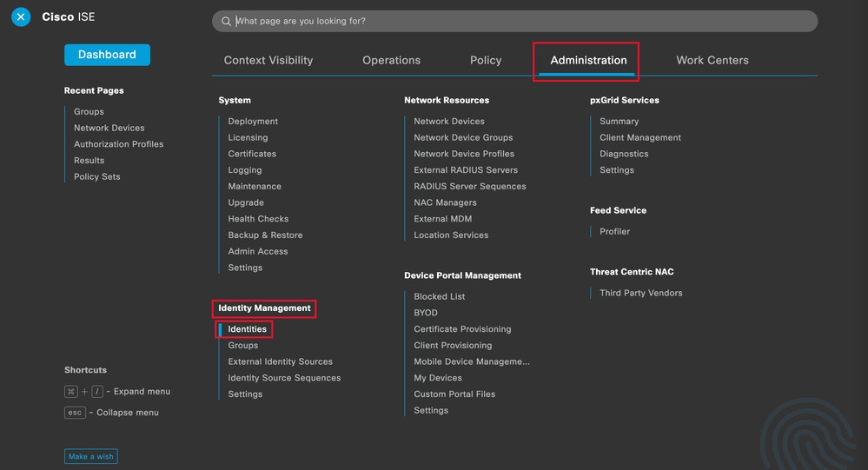
Task: Go to Network Device Groups
Action: tap(463, 137)
